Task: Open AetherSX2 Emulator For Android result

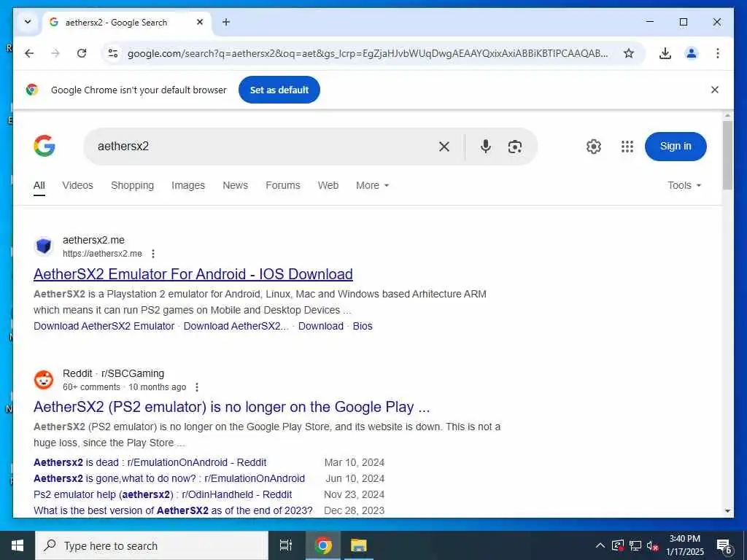Action: click(x=193, y=274)
